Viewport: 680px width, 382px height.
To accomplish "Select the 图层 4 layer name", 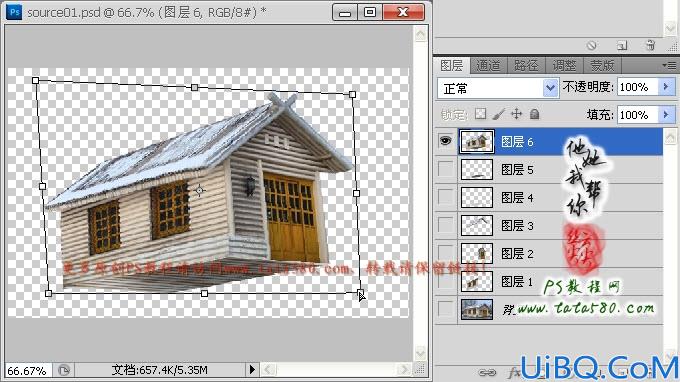I will pyautogui.click(x=517, y=198).
